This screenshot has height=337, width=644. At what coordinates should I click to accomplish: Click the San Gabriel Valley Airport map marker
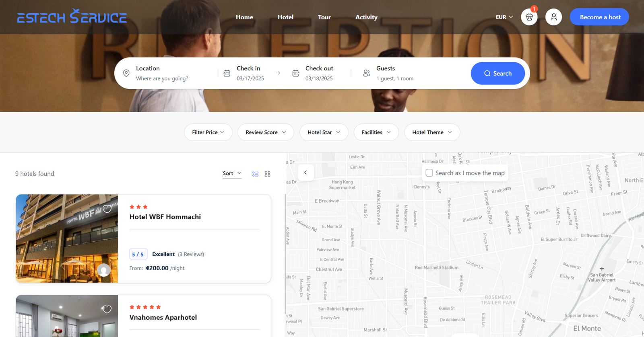point(602,269)
